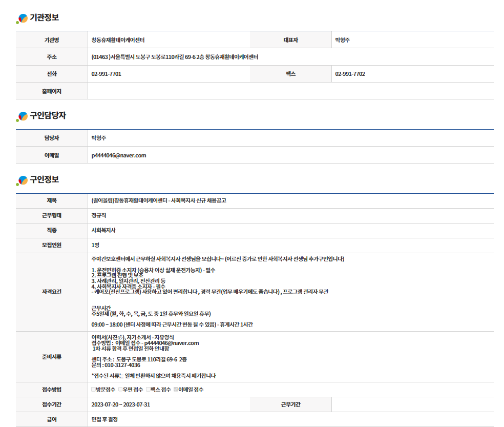Viewport: 504px width, 427px height.
Task: Click the 전화 number 02-991-7701
Action: point(106,74)
